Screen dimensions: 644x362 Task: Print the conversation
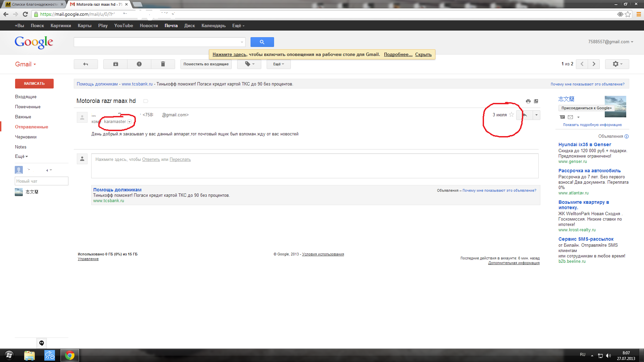click(x=528, y=101)
